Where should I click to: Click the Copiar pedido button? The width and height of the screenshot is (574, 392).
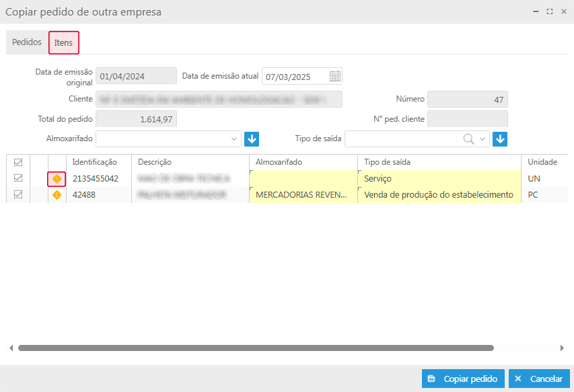(x=462, y=379)
